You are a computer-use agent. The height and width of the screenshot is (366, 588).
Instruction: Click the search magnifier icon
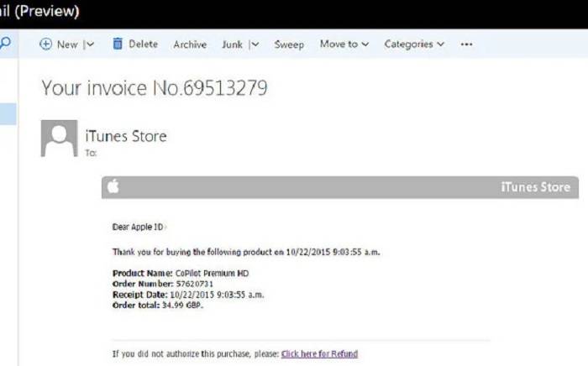click(5, 44)
